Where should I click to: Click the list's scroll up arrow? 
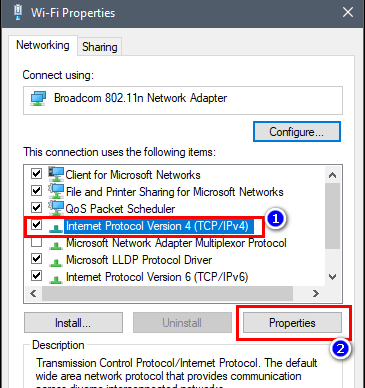[x=332, y=175]
